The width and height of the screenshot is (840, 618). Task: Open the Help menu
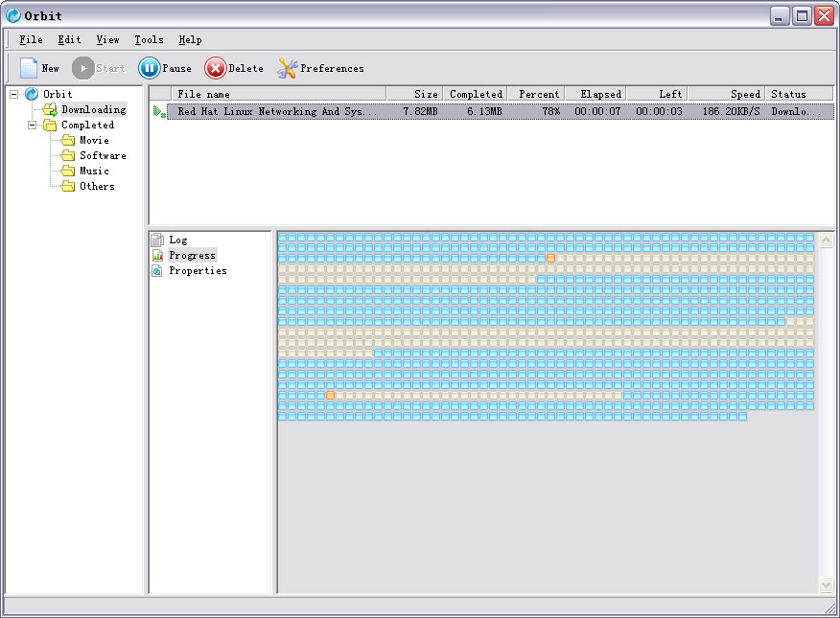click(x=190, y=39)
